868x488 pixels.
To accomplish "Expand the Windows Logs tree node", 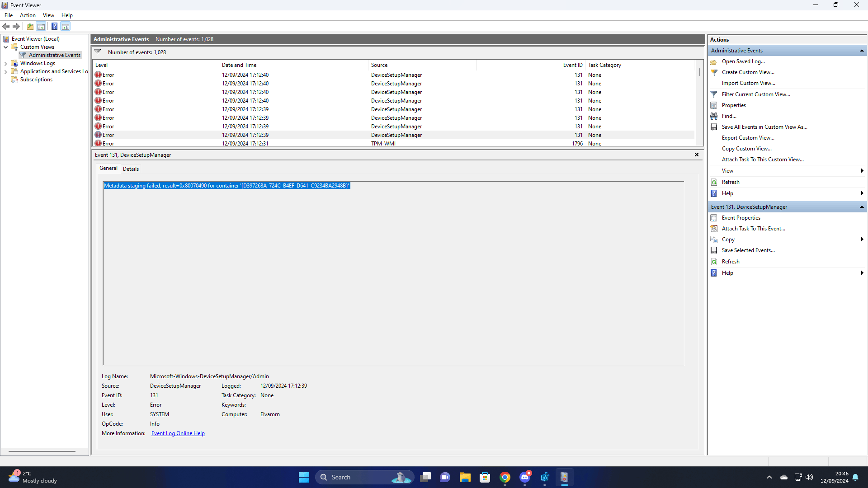I will [5, 63].
